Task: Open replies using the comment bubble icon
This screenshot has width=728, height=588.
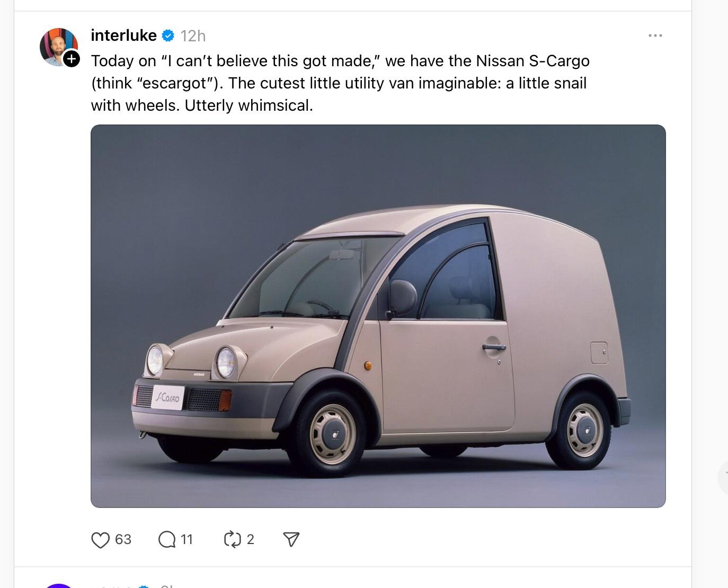Action: [167, 540]
